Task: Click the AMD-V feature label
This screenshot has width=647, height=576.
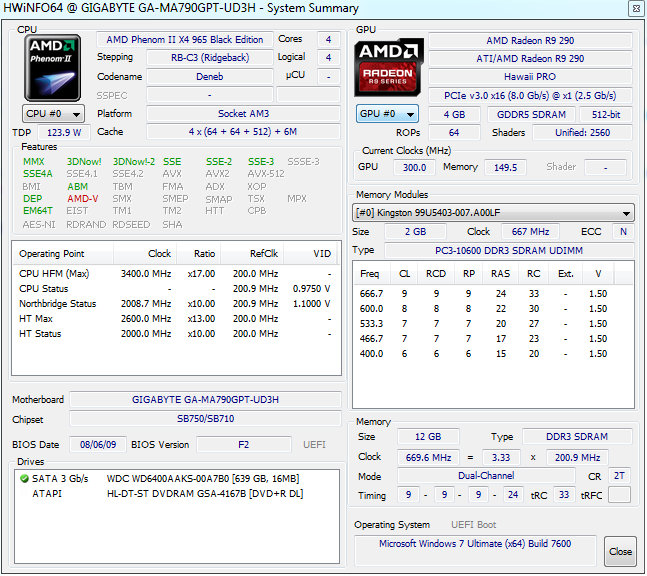Action: [x=83, y=199]
